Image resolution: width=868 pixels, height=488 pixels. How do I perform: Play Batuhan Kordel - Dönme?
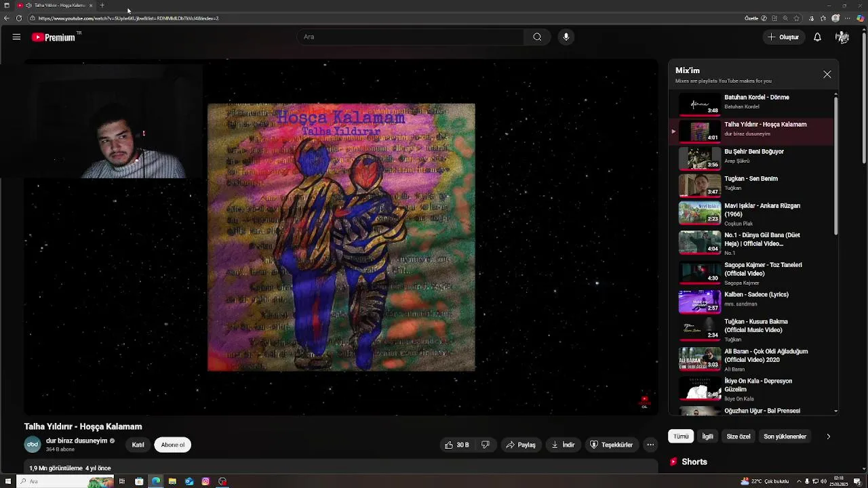click(x=753, y=104)
